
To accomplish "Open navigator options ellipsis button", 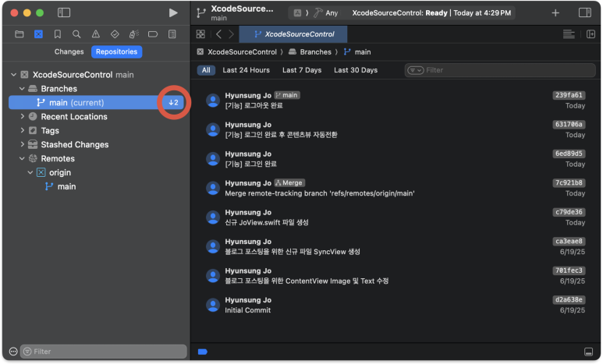I will click(x=13, y=352).
